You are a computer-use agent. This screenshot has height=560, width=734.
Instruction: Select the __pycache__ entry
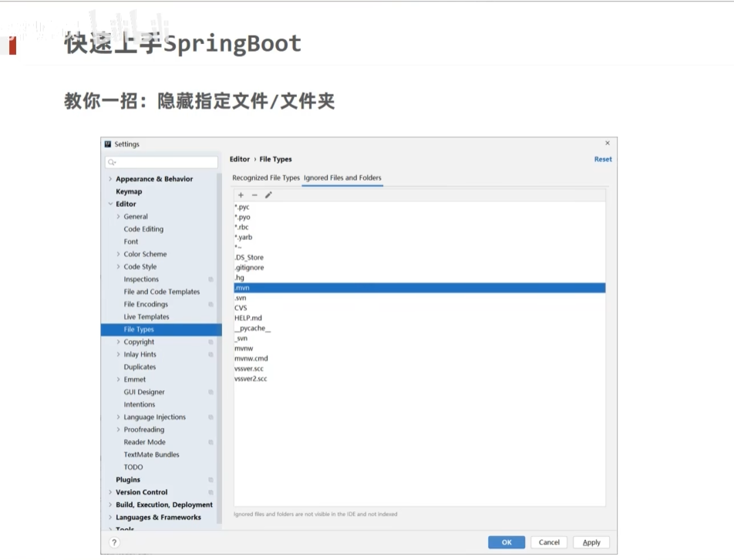pos(419,329)
